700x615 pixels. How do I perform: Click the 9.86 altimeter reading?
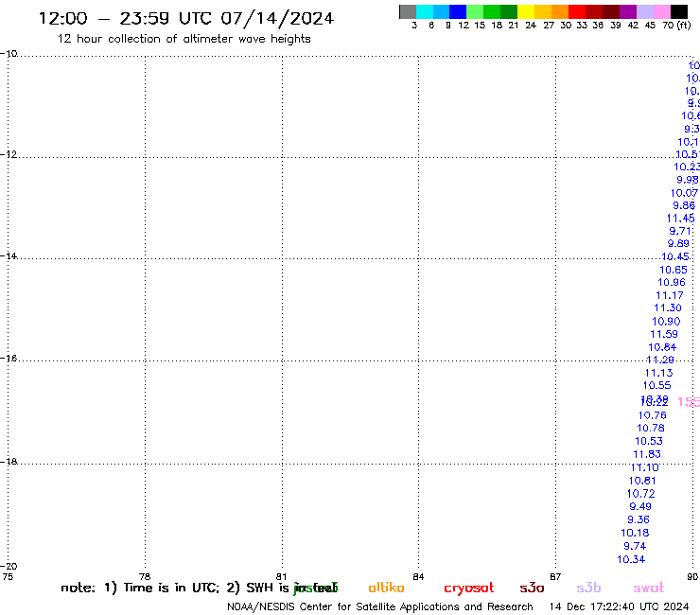[684, 205]
